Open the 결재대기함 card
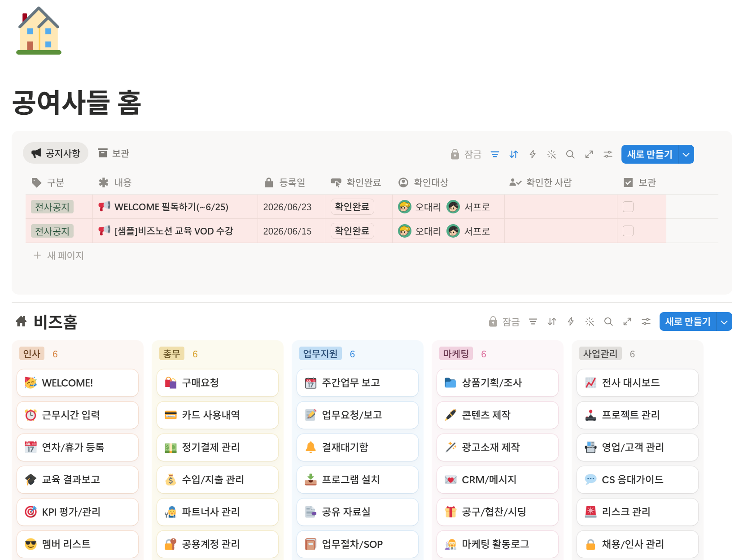Image resolution: width=739 pixels, height=560 pixels. pos(358,447)
